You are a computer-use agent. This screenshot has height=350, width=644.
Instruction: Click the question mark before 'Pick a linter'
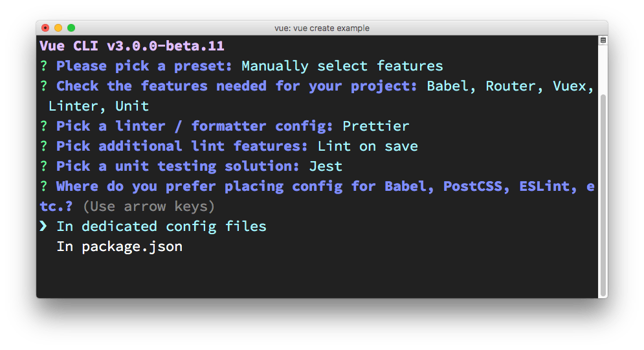(x=43, y=126)
